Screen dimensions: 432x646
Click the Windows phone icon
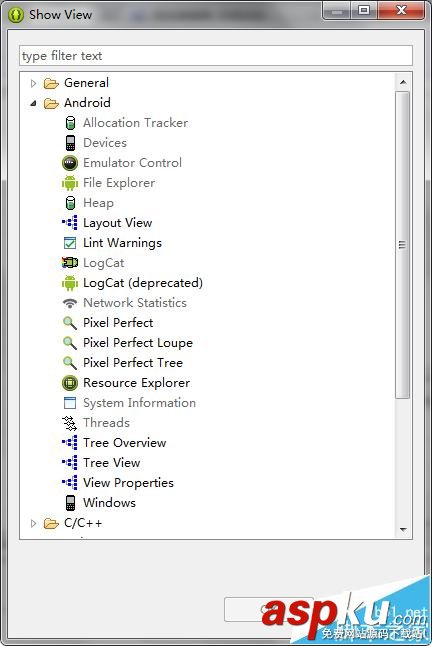click(70, 503)
